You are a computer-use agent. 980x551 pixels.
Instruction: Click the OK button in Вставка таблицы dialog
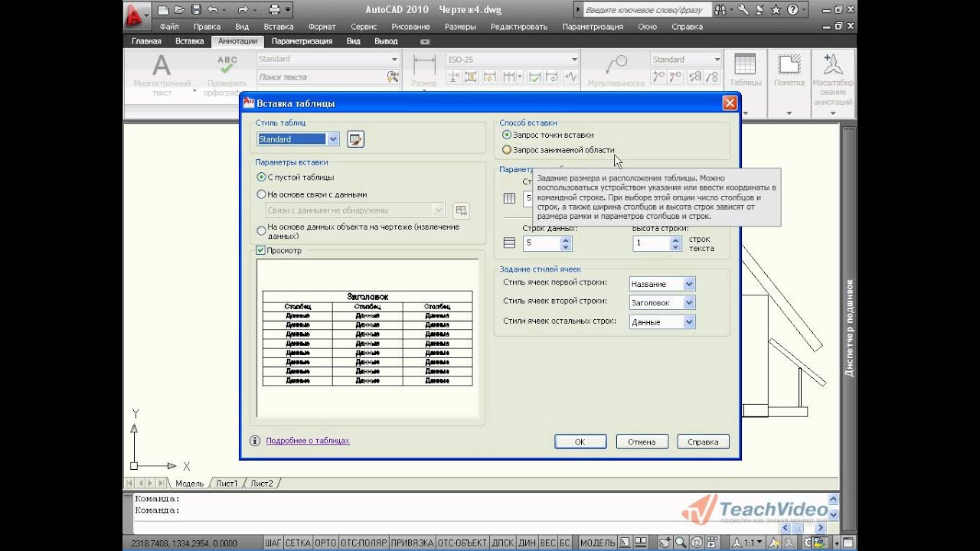pos(580,442)
